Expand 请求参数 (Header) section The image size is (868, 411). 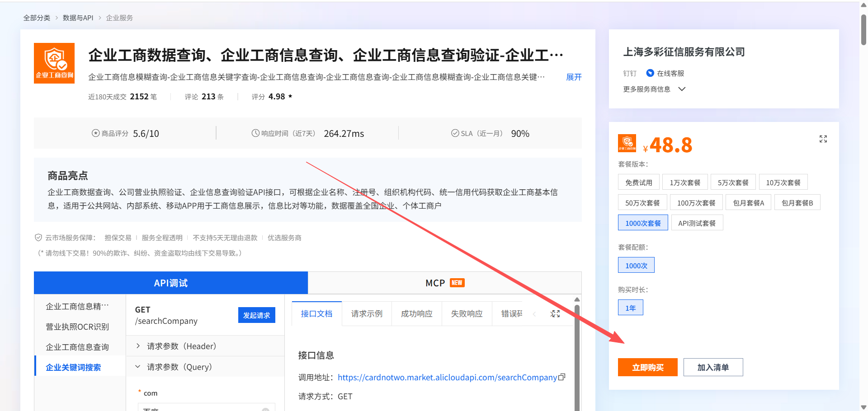tap(138, 346)
